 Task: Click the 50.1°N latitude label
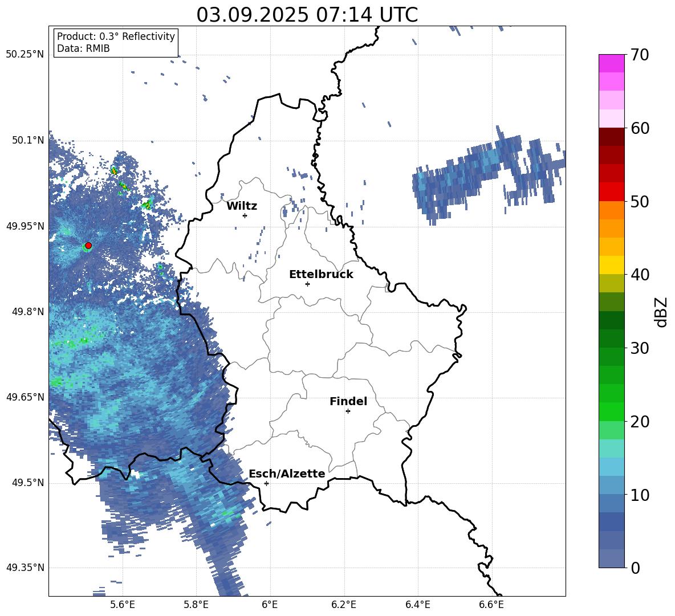(x=29, y=140)
